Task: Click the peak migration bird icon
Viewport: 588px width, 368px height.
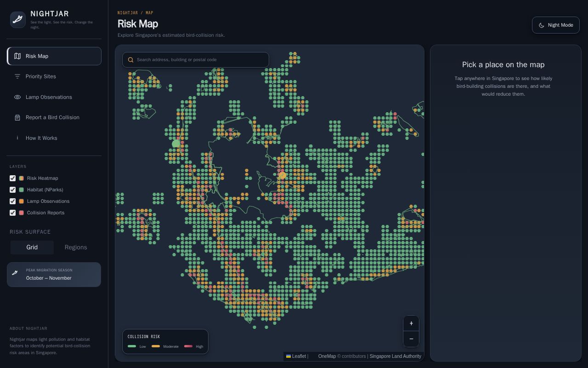Action: tap(15, 273)
